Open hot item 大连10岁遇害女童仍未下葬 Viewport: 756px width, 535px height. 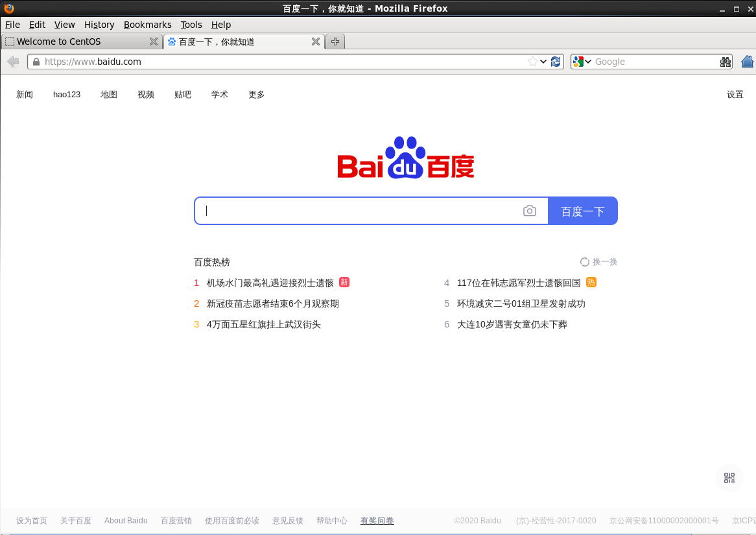click(512, 324)
